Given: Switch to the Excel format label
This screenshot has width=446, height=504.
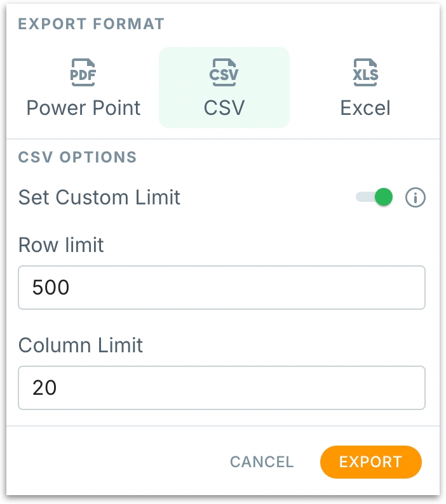Looking at the screenshot, I should (x=365, y=107).
